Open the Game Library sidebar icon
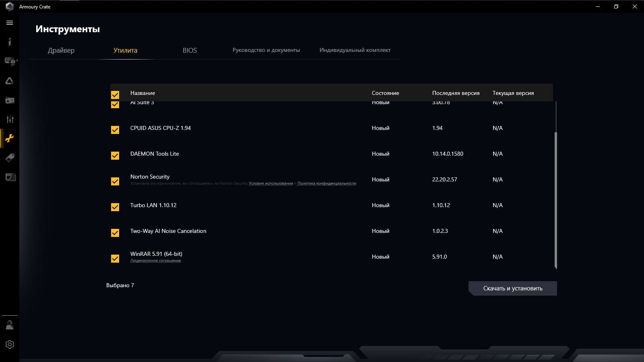The width and height of the screenshot is (644, 362). tap(9, 100)
